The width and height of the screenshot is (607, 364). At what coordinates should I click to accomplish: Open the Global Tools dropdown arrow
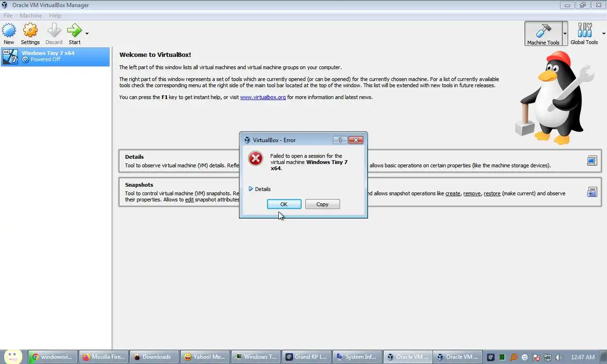click(x=604, y=34)
